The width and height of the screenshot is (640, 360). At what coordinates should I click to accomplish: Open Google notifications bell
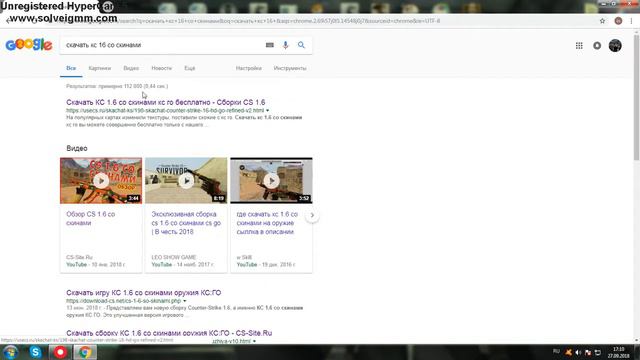[x=597, y=45]
